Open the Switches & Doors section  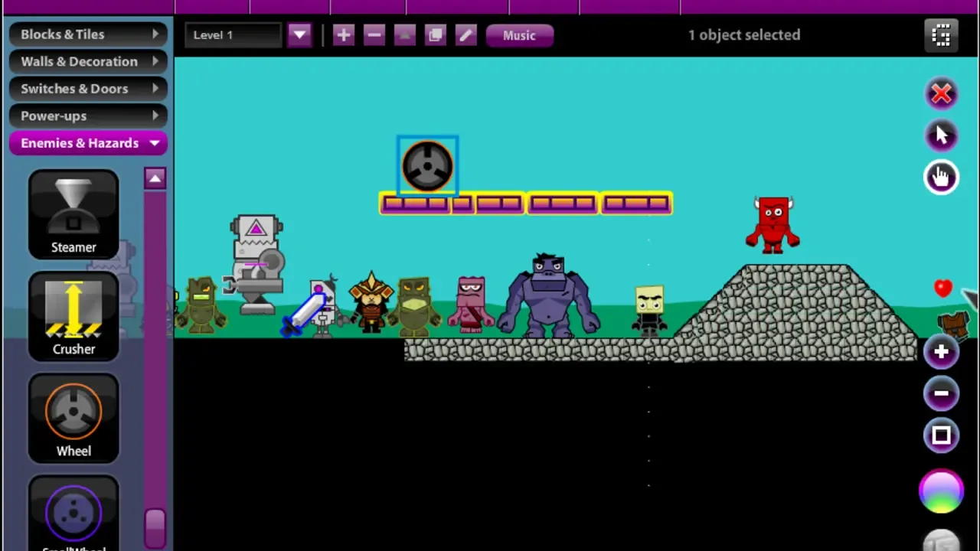point(90,89)
